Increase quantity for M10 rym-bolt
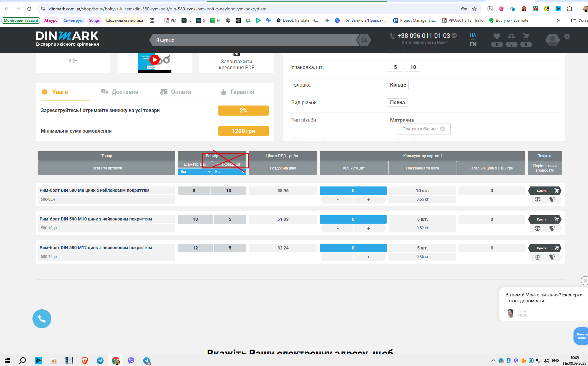This screenshot has height=366, width=588. [x=369, y=228]
